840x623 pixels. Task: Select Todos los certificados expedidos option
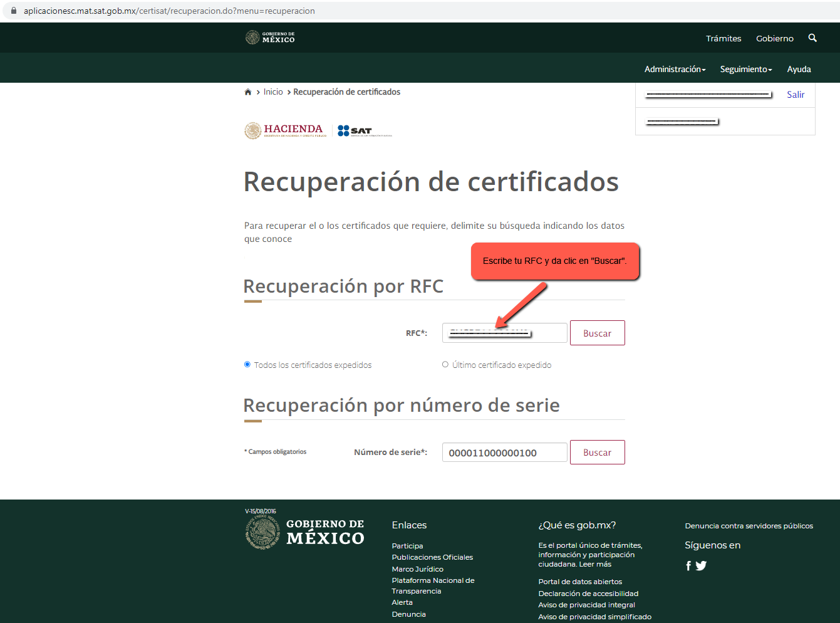point(247,365)
